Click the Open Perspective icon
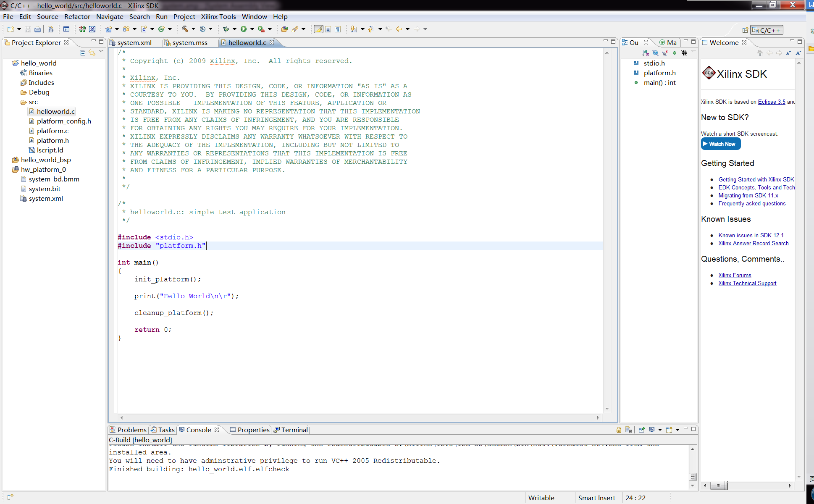 pos(745,30)
